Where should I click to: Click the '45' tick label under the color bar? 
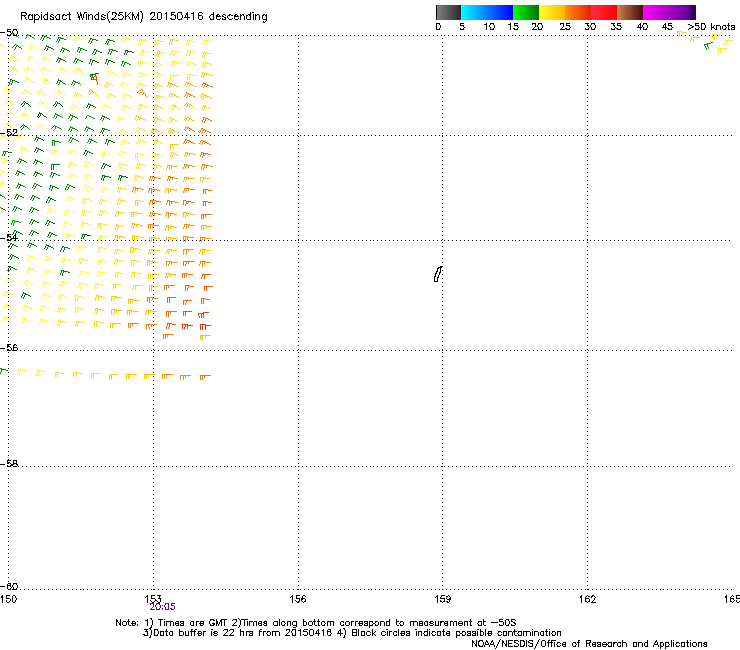667,27
